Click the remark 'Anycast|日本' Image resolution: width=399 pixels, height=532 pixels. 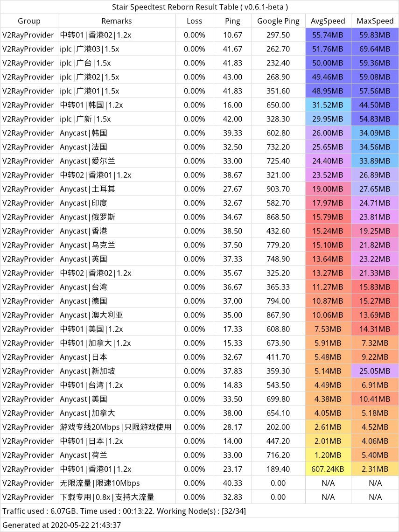click(x=84, y=357)
